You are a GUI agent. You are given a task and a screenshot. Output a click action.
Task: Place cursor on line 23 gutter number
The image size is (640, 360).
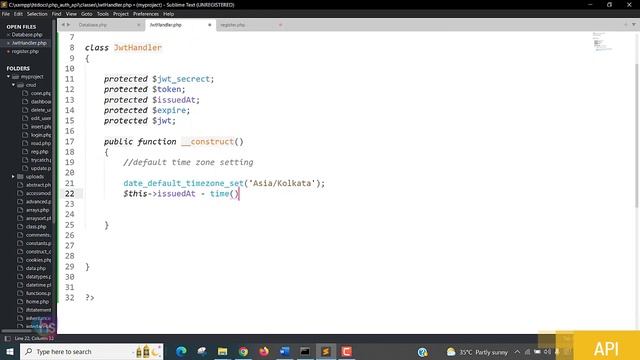tap(70, 204)
